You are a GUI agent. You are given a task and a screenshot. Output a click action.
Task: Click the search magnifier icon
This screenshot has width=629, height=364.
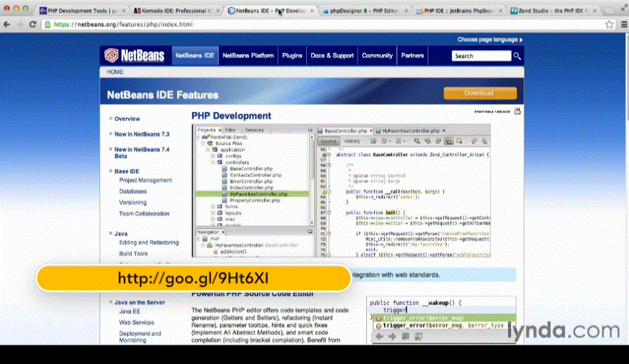pyautogui.click(x=517, y=56)
